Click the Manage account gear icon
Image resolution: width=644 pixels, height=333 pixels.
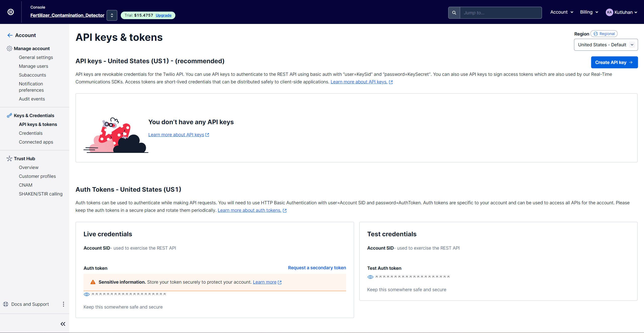(x=9, y=48)
